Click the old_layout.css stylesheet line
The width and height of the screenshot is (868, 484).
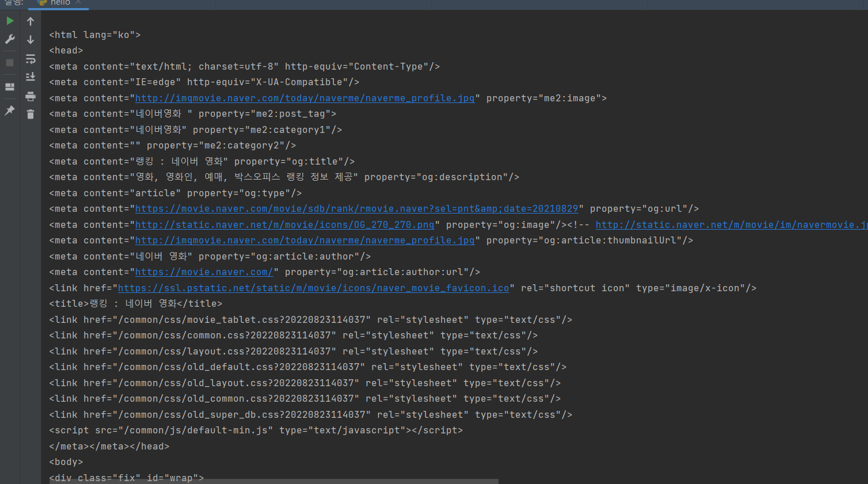click(x=305, y=383)
